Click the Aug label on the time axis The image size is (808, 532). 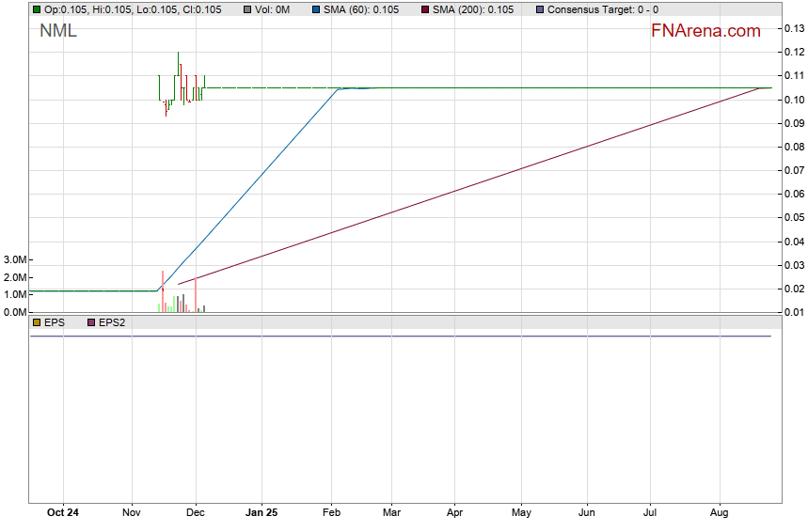point(720,513)
